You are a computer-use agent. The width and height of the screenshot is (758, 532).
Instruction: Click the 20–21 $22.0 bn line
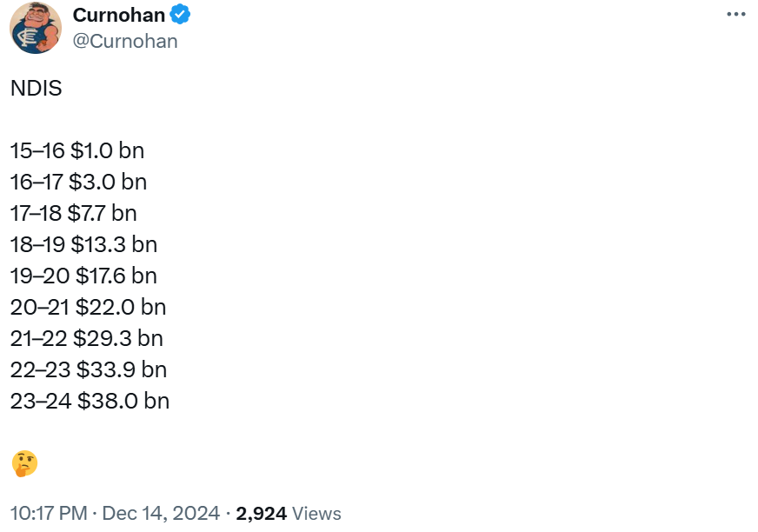point(88,307)
